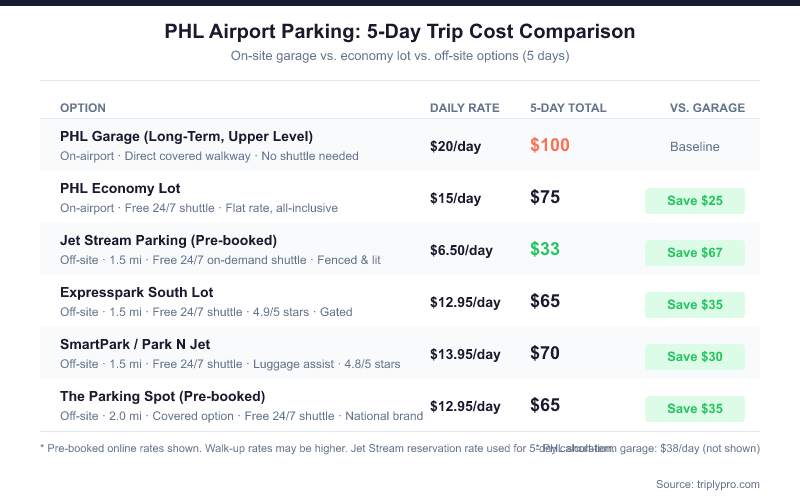
Task: Click the VS. GARAGE column header
Action: (707, 108)
